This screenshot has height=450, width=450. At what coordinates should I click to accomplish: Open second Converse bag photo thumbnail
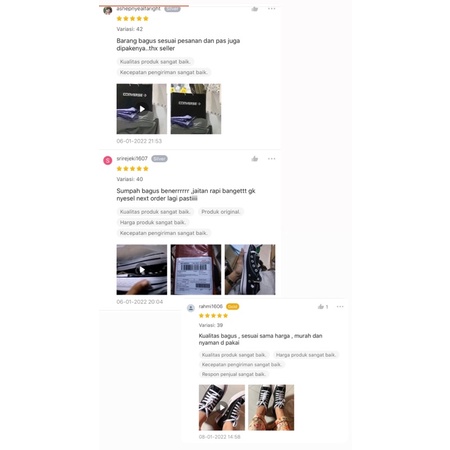(x=196, y=109)
